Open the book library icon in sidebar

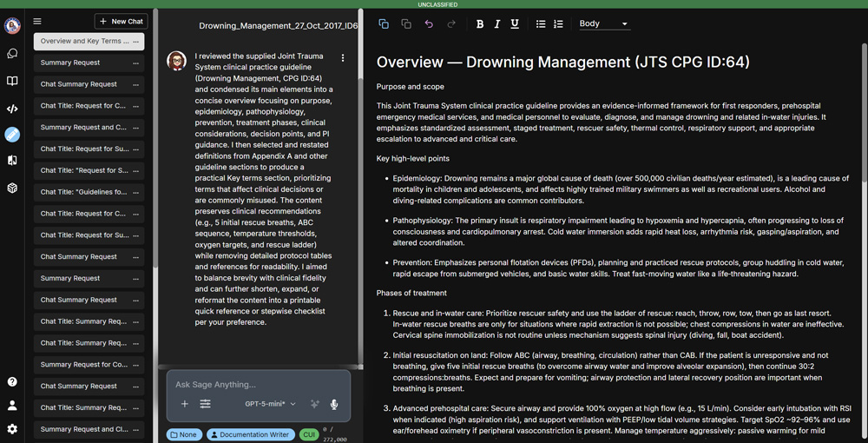point(12,81)
